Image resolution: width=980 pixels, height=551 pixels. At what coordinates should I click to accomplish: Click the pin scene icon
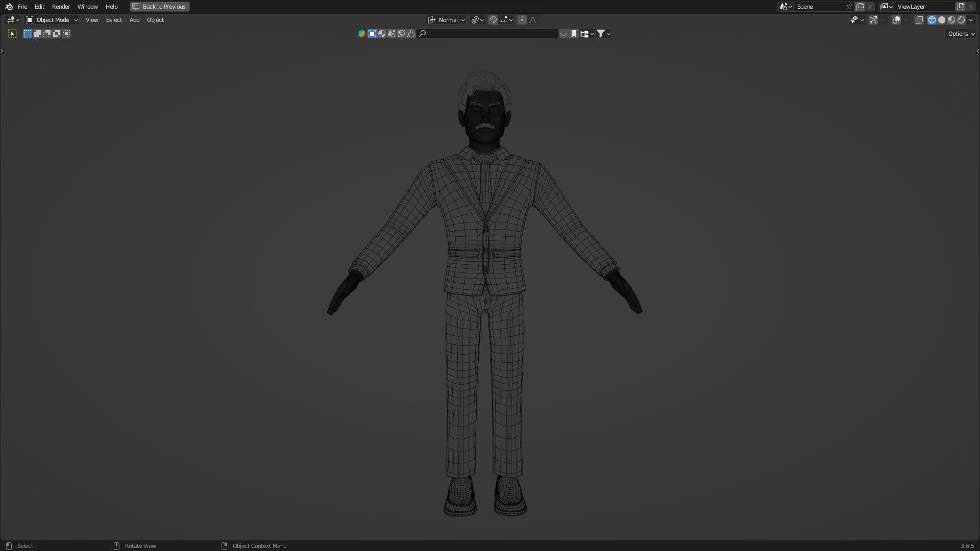[849, 7]
